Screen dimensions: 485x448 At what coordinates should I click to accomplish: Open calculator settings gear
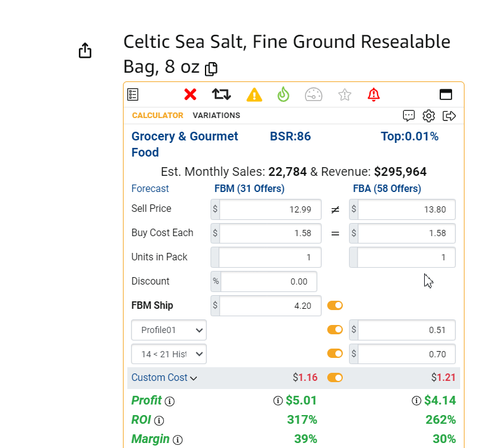coord(428,116)
